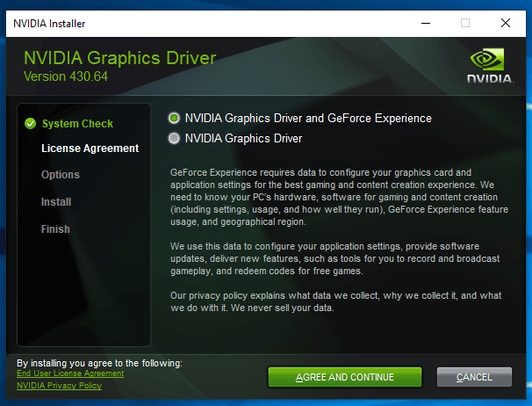Click the paragraph starting 'GeForce Experience requires data'
This screenshot has height=406, width=532.
click(x=339, y=197)
